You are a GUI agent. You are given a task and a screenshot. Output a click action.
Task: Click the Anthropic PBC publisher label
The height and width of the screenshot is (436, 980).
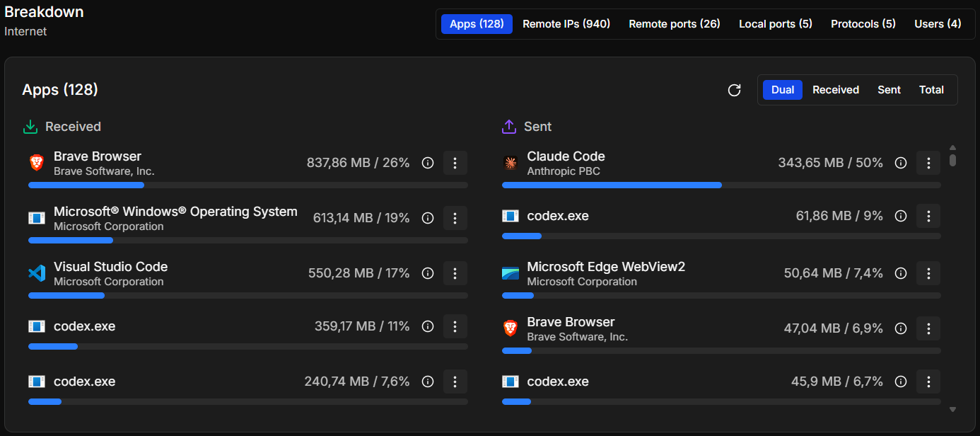pyautogui.click(x=564, y=171)
